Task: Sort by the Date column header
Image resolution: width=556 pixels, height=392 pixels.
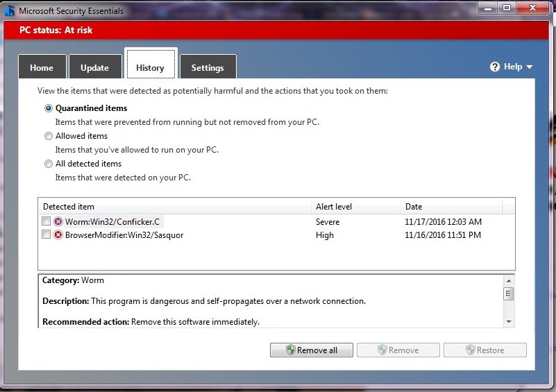Action: point(451,207)
